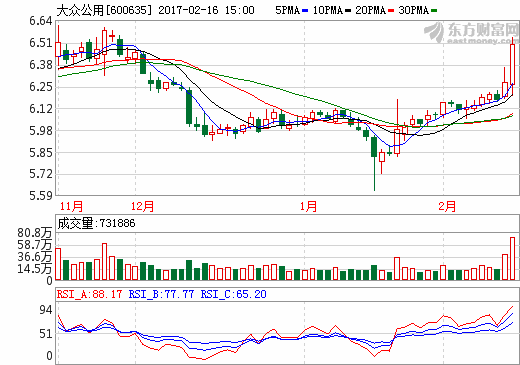Click the 5.59 price axis label
Viewport: 520px width, 365px height.
click(41, 196)
